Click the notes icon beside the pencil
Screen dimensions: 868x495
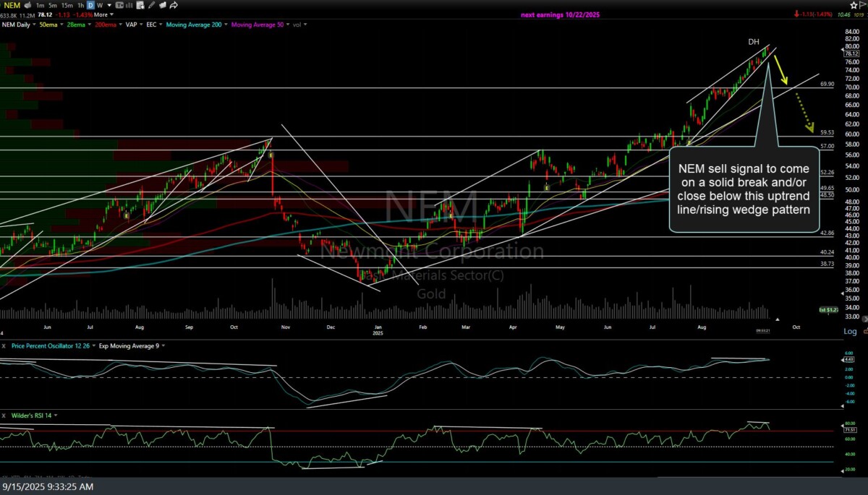[x=163, y=5]
